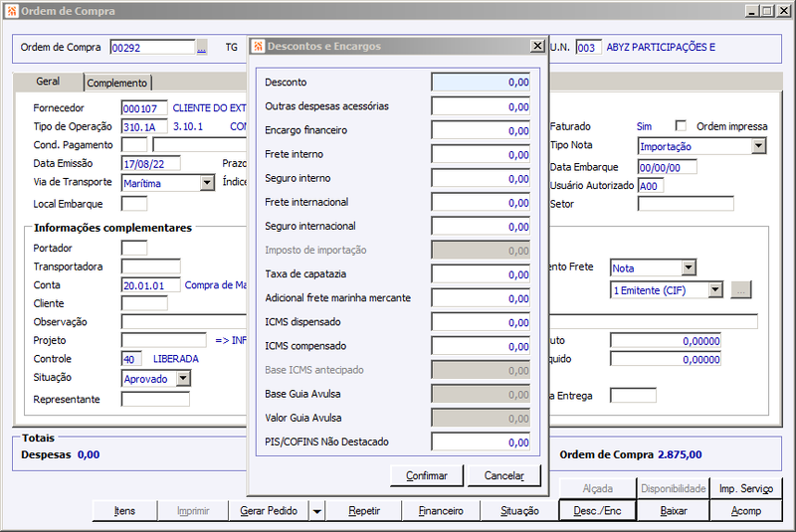Image resolution: width=796 pixels, height=532 pixels.
Task: Click the Ordem de Compra window title icon
Action: pos(12,11)
